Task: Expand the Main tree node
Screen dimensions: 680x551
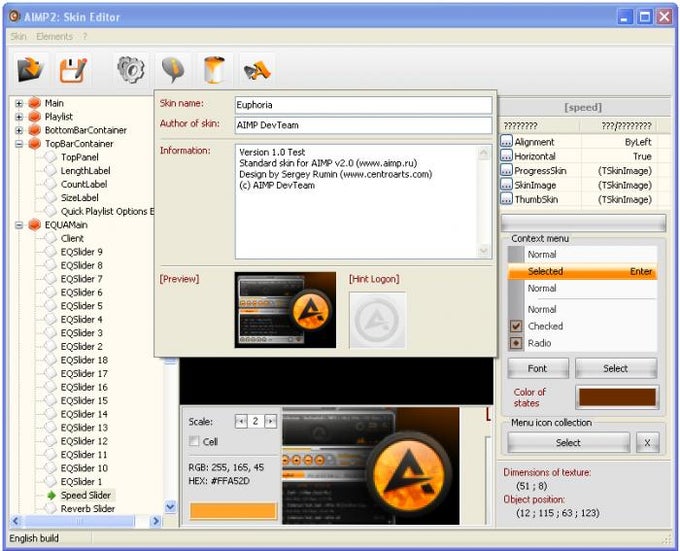Action: tap(19, 103)
